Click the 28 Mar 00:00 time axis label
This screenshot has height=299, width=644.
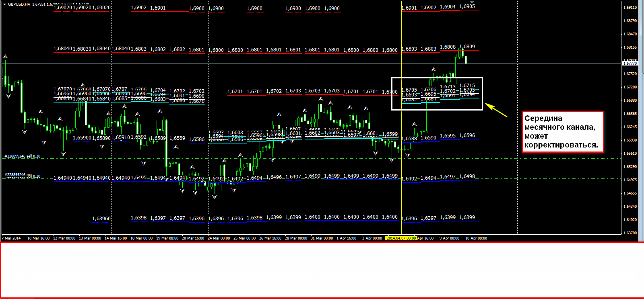(296, 238)
